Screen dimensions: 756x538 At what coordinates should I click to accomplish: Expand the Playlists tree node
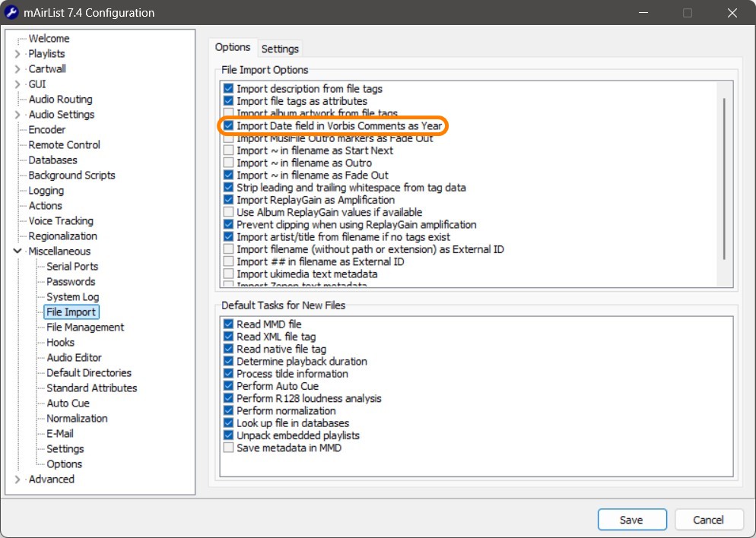coord(17,53)
